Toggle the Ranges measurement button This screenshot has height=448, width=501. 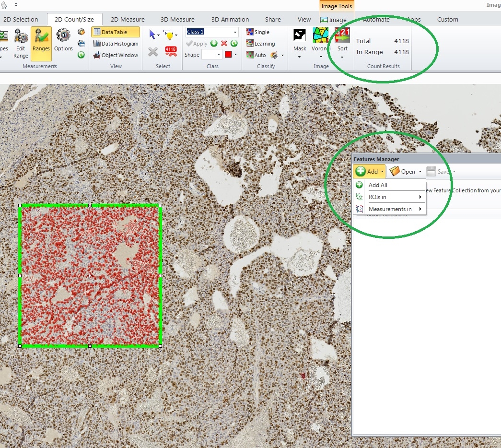[x=41, y=43]
